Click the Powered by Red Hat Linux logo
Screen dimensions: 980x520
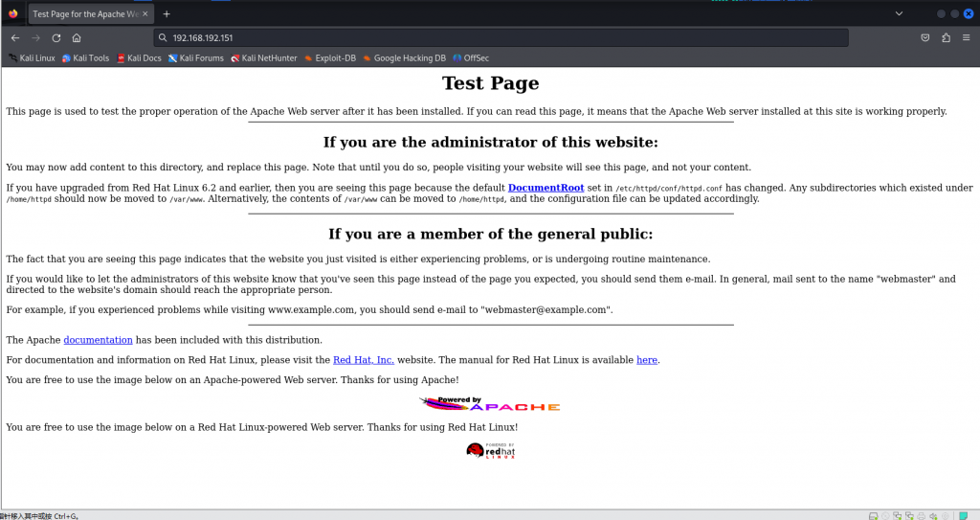coord(491,450)
